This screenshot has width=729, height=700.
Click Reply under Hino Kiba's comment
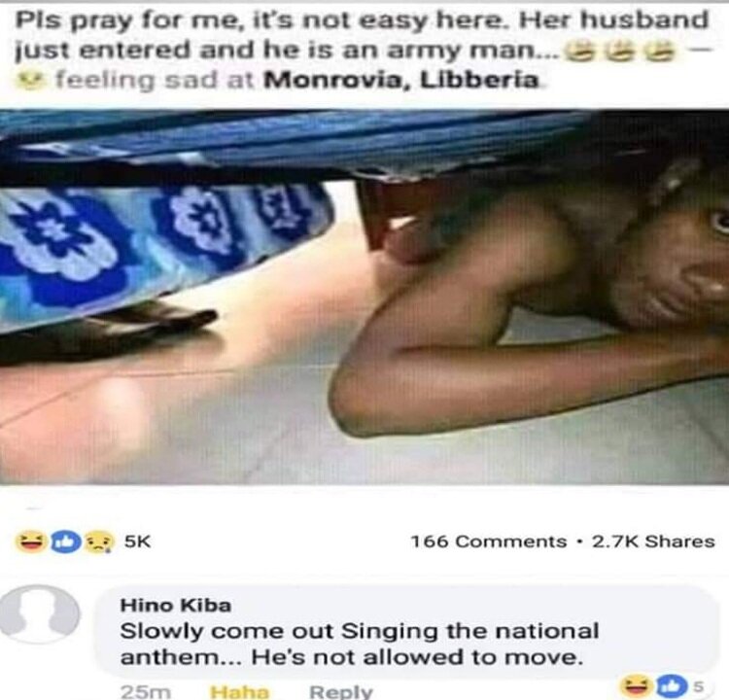342,691
